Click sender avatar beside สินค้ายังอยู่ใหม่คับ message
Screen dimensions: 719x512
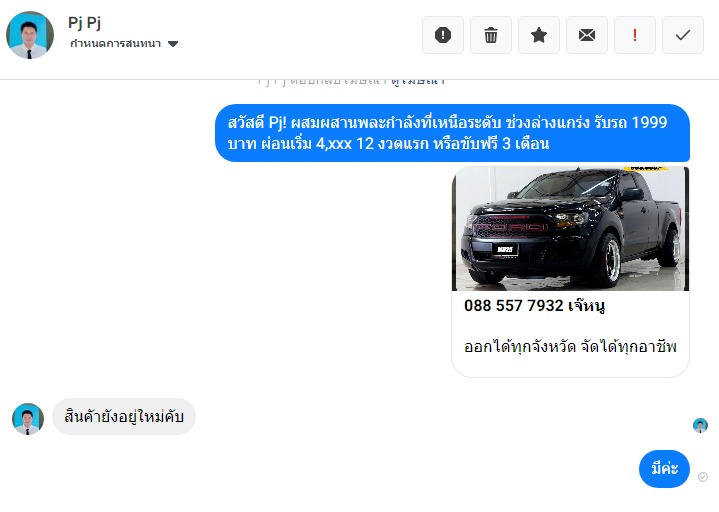[x=28, y=419]
